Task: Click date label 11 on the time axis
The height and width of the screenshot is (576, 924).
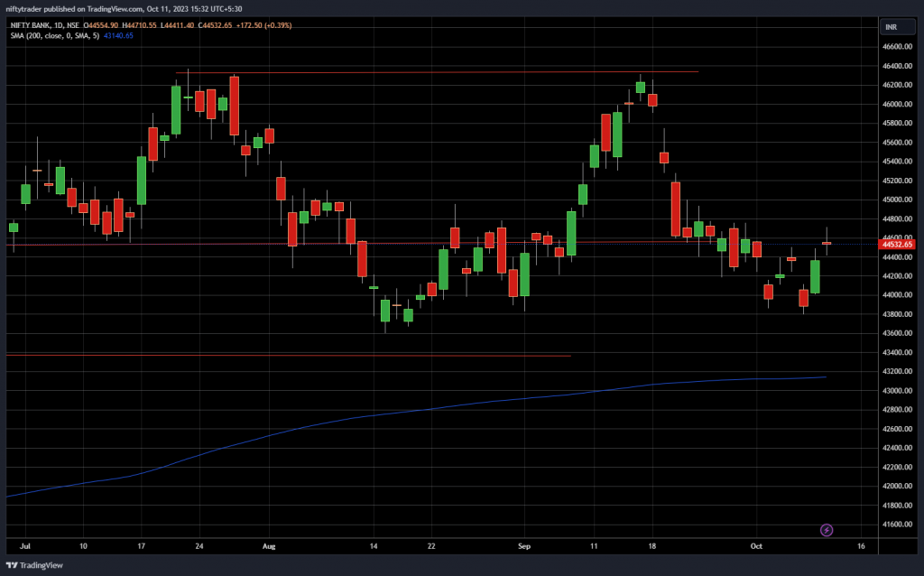Action: pos(594,546)
